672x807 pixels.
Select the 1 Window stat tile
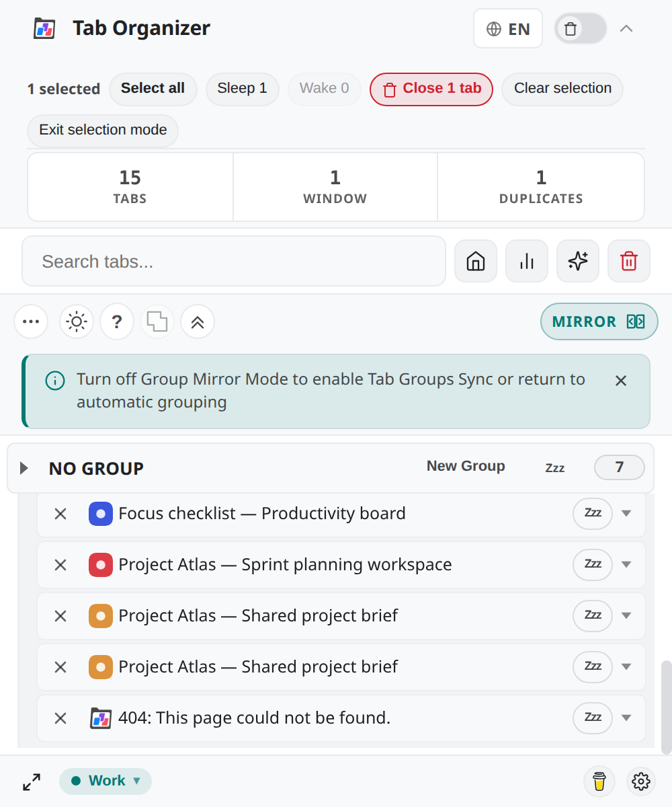click(x=335, y=187)
